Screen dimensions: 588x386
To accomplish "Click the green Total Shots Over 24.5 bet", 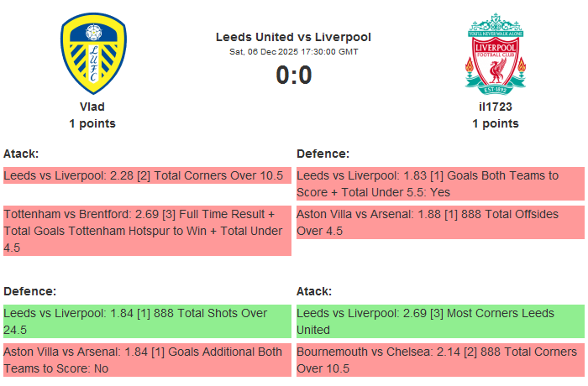I will 147,321.
